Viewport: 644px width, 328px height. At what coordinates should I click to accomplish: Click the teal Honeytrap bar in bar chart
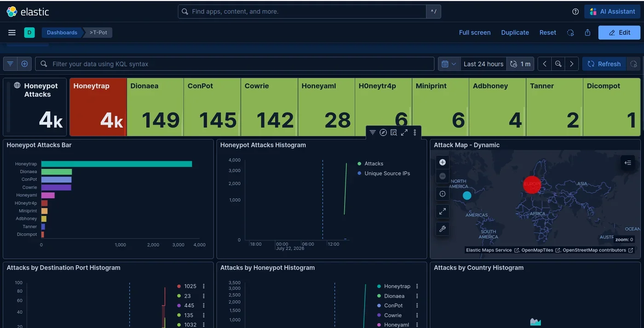click(116, 164)
